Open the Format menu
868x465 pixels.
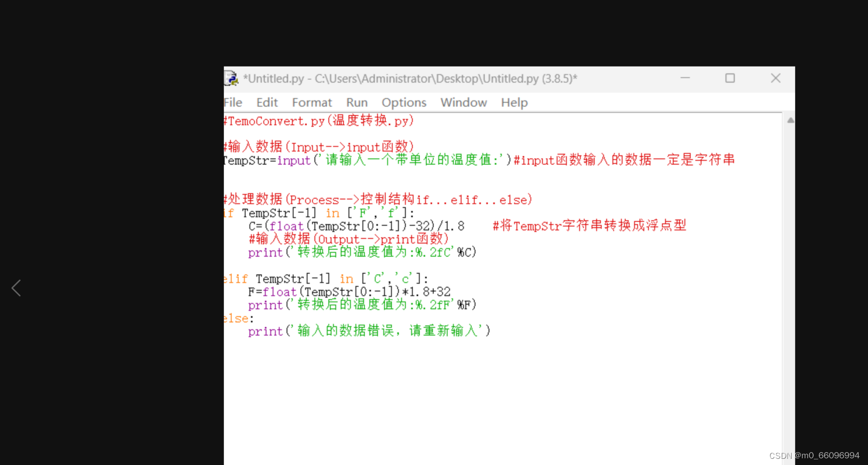click(x=312, y=102)
